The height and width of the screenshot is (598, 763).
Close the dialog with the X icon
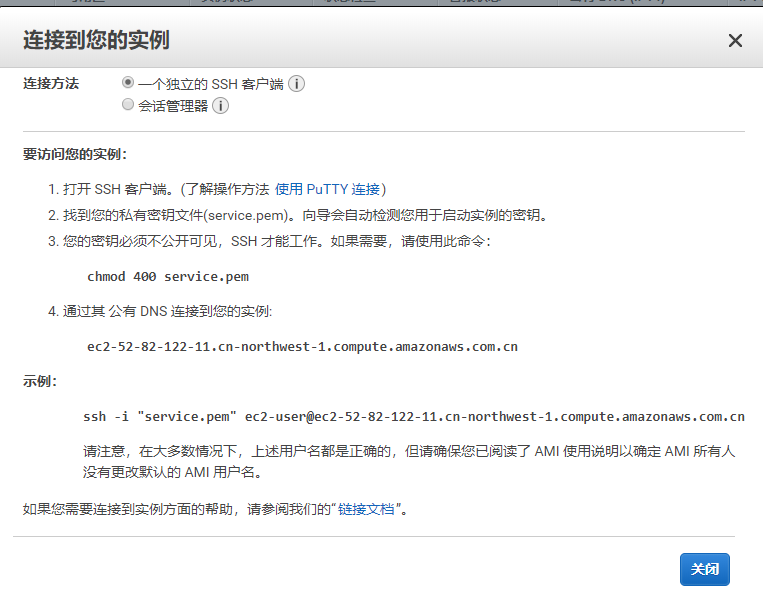pyautogui.click(x=735, y=41)
